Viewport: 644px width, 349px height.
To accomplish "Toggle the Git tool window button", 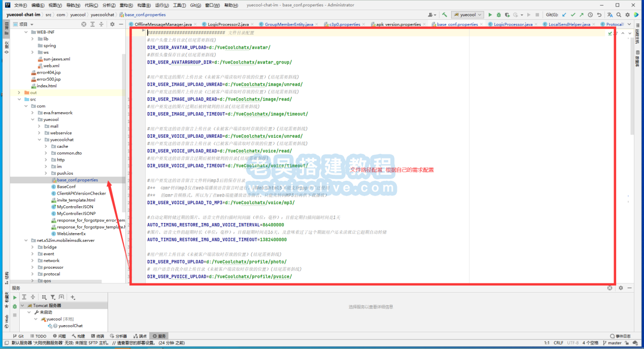I will pos(18,336).
